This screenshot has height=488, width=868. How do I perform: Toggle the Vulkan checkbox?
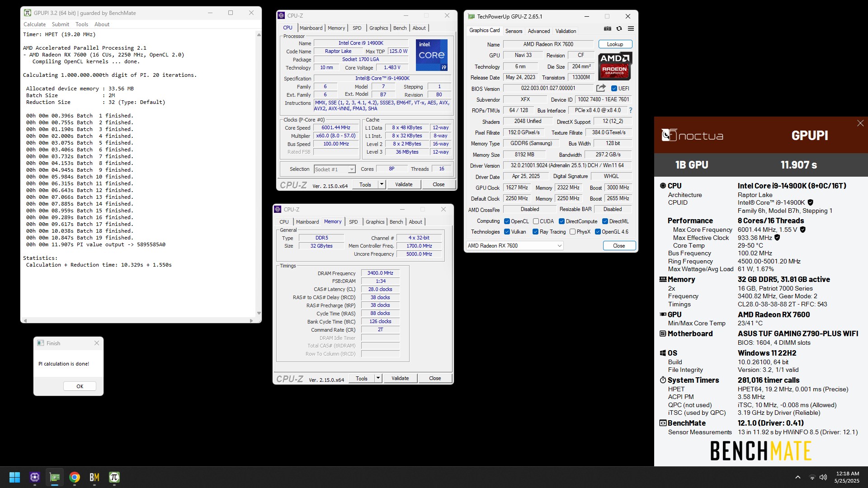(507, 232)
